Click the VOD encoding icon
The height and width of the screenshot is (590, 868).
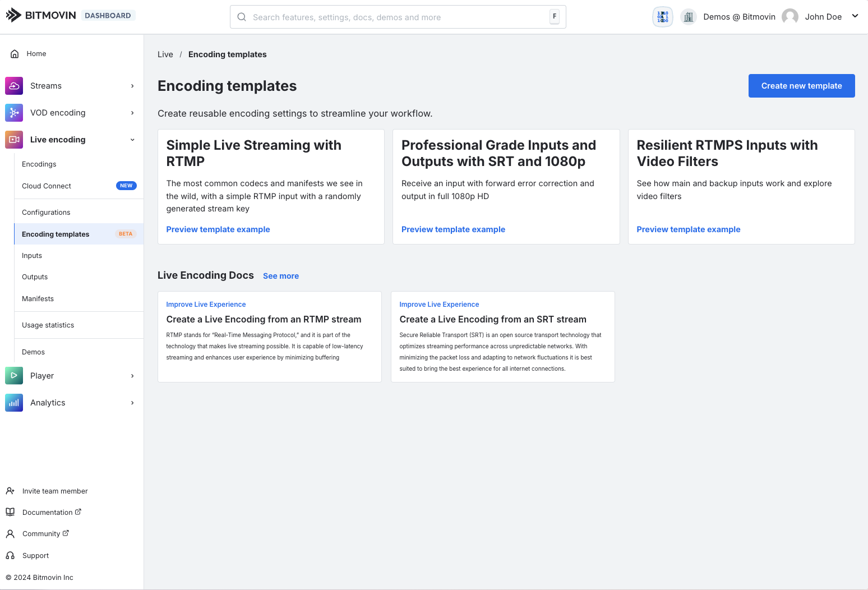(x=14, y=113)
